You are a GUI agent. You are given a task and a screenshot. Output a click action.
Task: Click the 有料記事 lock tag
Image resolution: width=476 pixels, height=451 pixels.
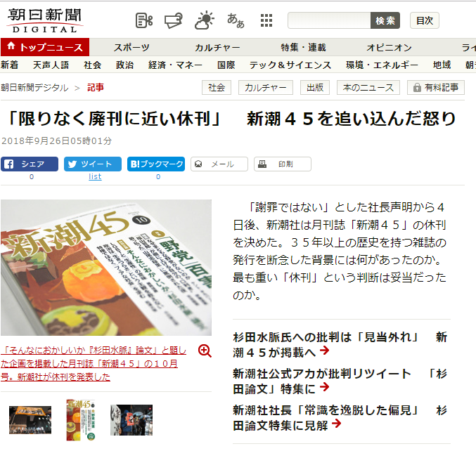(x=436, y=88)
